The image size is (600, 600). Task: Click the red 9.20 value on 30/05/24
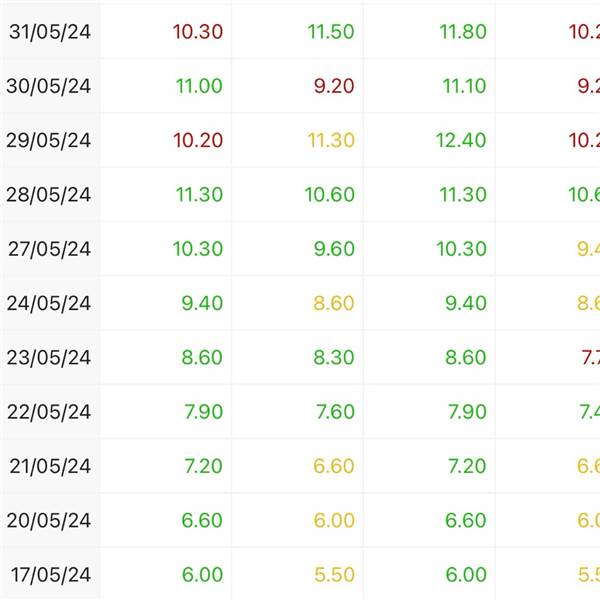[x=334, y=86]
